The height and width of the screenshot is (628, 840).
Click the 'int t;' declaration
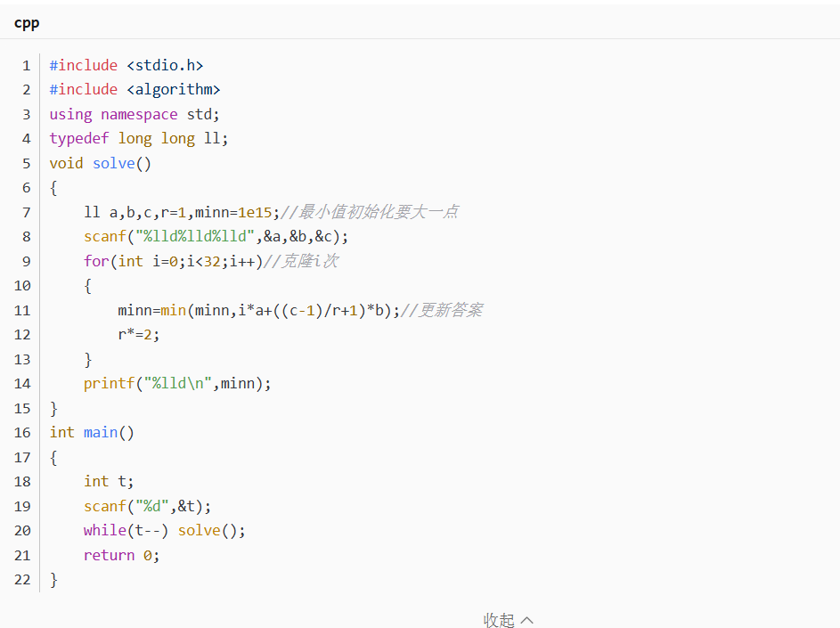click(x=109, y=482)
